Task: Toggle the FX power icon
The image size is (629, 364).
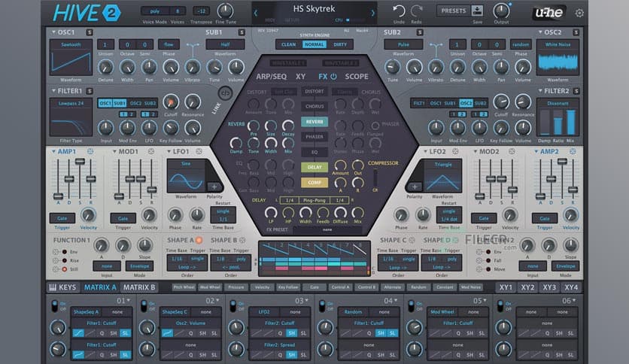Action: click(x=333, y=77)
